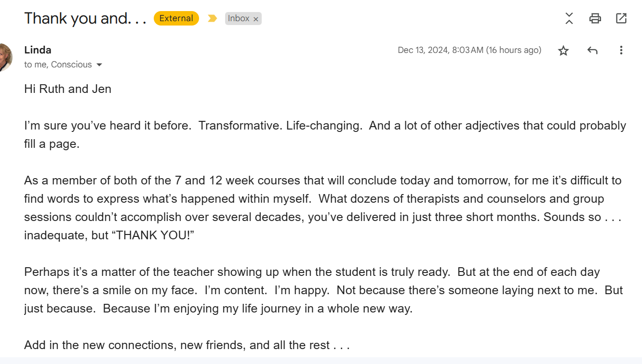
Task: Print all with the printer icon
Action: [595, 18]
